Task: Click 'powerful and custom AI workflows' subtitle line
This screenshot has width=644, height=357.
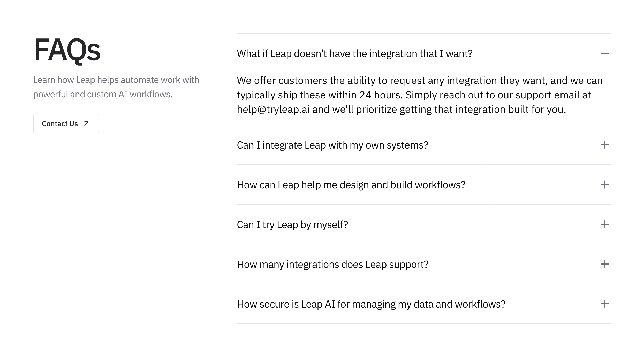Action: coord(103,95)
